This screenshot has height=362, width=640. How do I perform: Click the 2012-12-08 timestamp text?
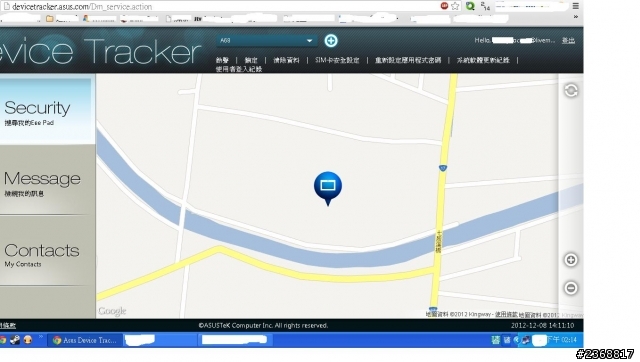point(542,325)
